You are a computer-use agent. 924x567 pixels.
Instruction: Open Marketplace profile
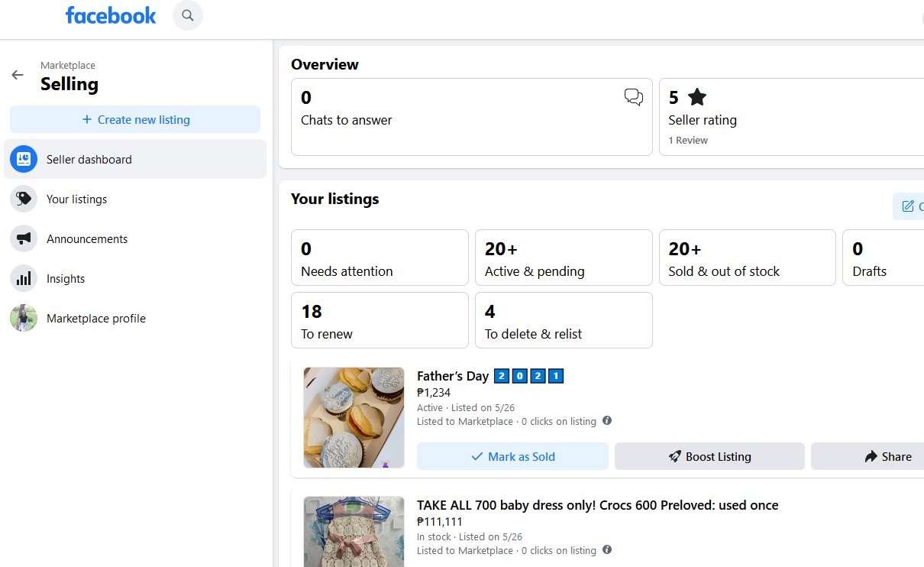pos(95,319)
